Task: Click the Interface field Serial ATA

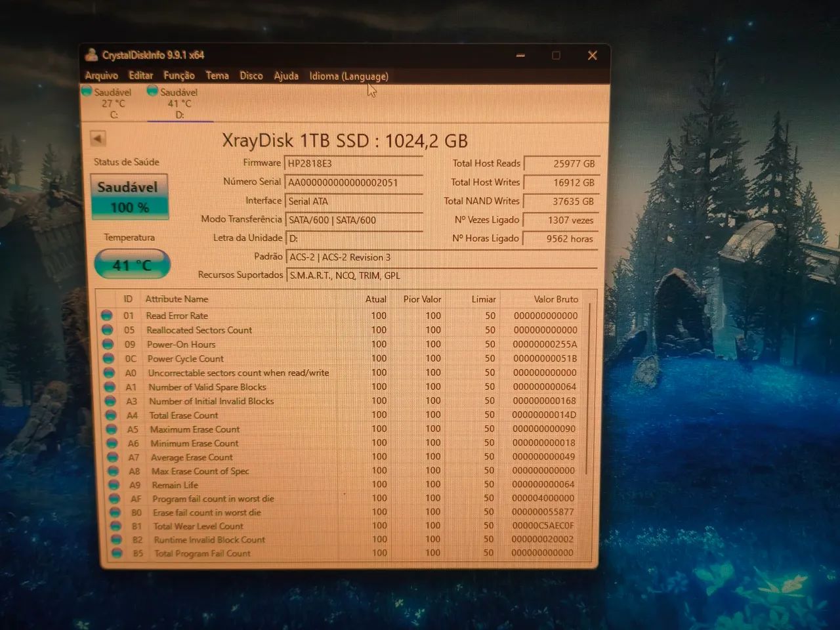Action: tap(354, 201)
